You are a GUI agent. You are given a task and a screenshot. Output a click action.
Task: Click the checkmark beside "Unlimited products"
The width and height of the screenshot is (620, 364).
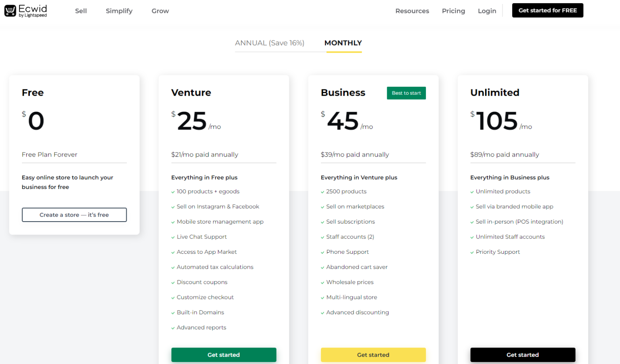point(472,191)
